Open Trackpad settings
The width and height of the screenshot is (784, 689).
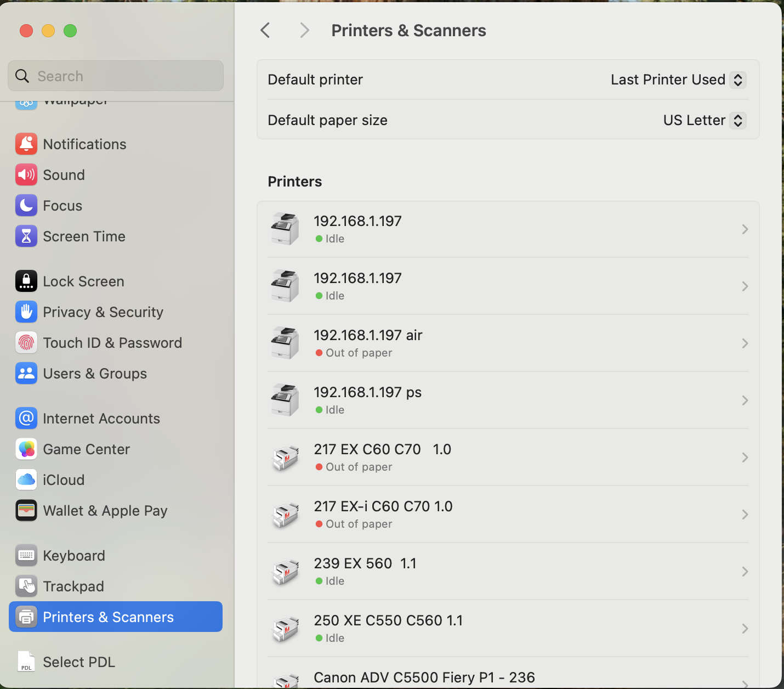click(73, 586)
